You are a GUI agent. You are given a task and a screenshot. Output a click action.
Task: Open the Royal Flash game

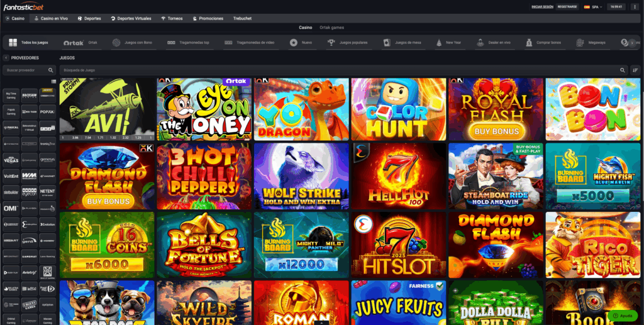pyautogui.click(x=496, y=109)
